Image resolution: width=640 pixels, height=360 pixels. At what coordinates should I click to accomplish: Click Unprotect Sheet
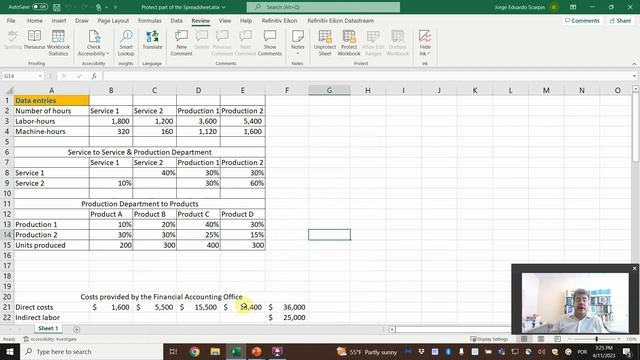[325, 43]
